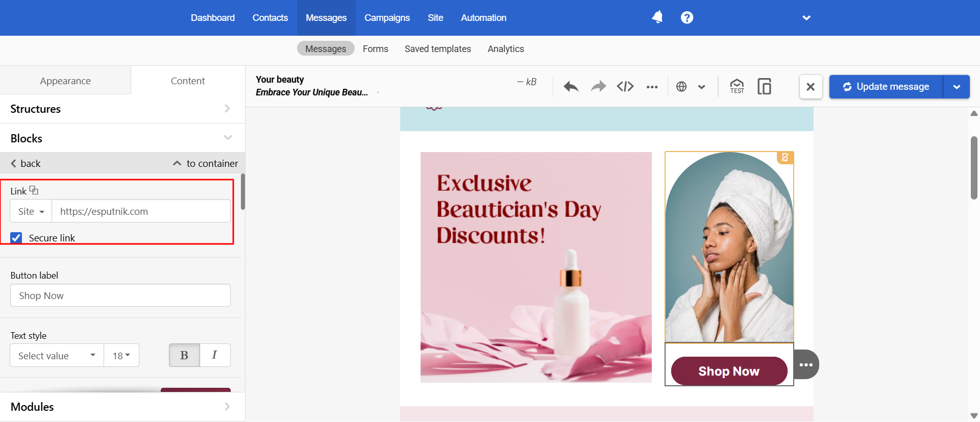Select the Exclusive Beautician's Day banner image
980x422 pixels.
tap(536, 267)
